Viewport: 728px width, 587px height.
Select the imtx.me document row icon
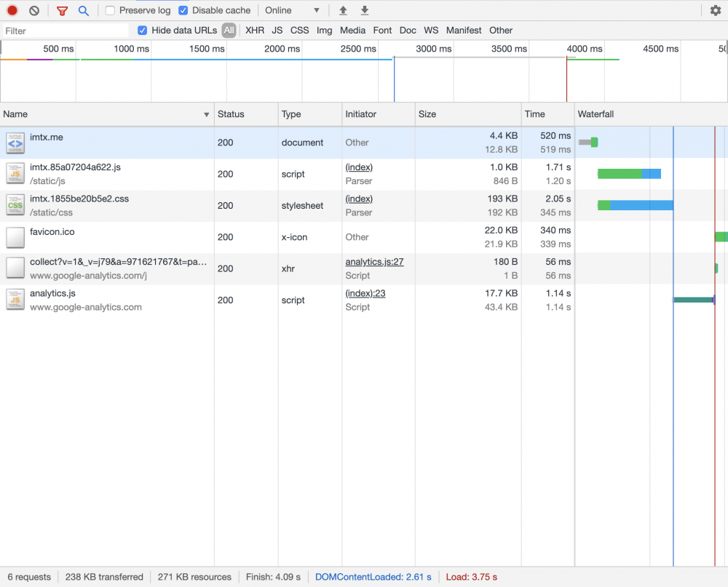coord(15,143)
